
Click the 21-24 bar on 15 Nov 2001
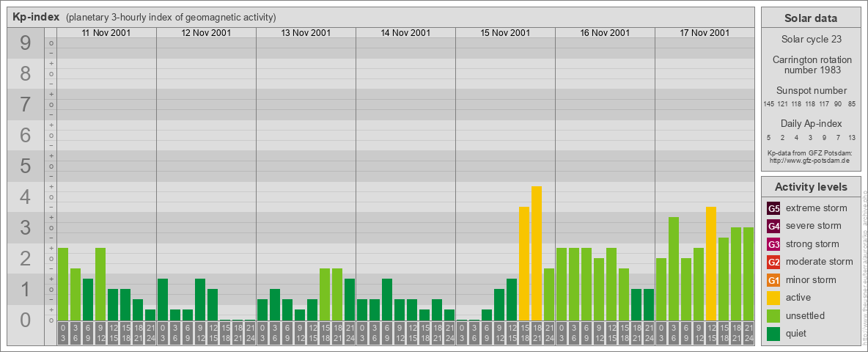549,295
